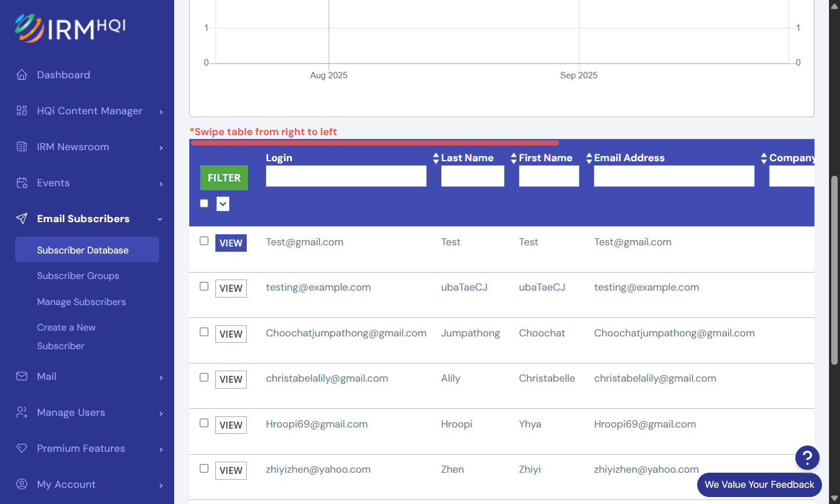Image resolution: width=840 pixels, height=504 pixels.
Task: View the Test@gmail.com subscriber
Action: (231, 243)
